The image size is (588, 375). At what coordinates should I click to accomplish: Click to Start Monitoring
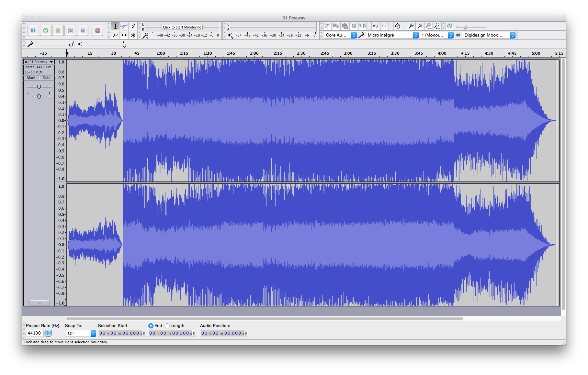pyautogui.click(x=182, y=27)
